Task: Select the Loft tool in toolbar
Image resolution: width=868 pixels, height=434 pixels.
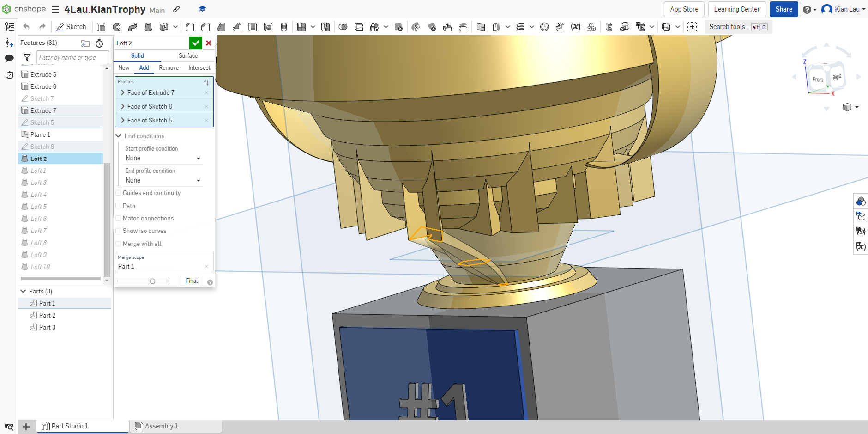Action: pos(148,27)
